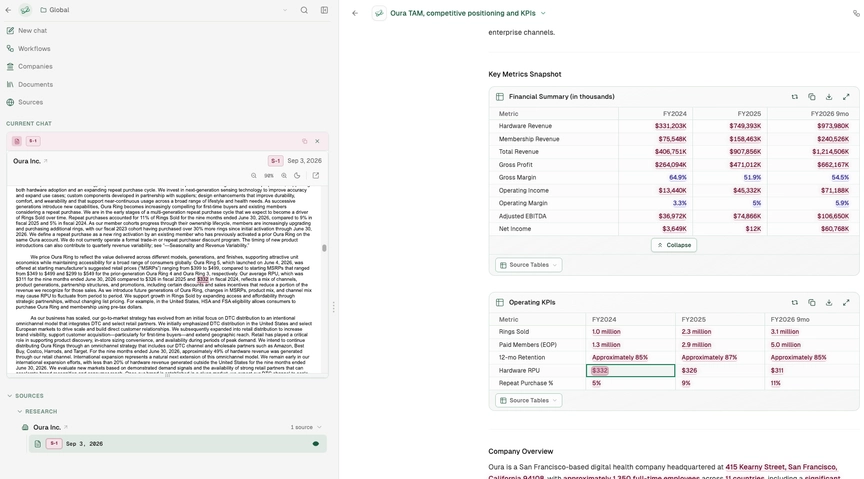The height and width of the screenshot is (479, 864).
Task: Toggle dark mode moon icon in viewer
Action: (297, 176)
